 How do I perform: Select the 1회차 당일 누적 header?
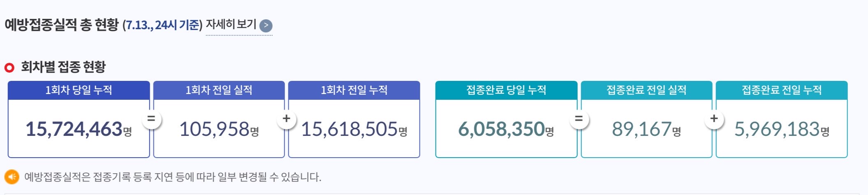click(79, 90)
